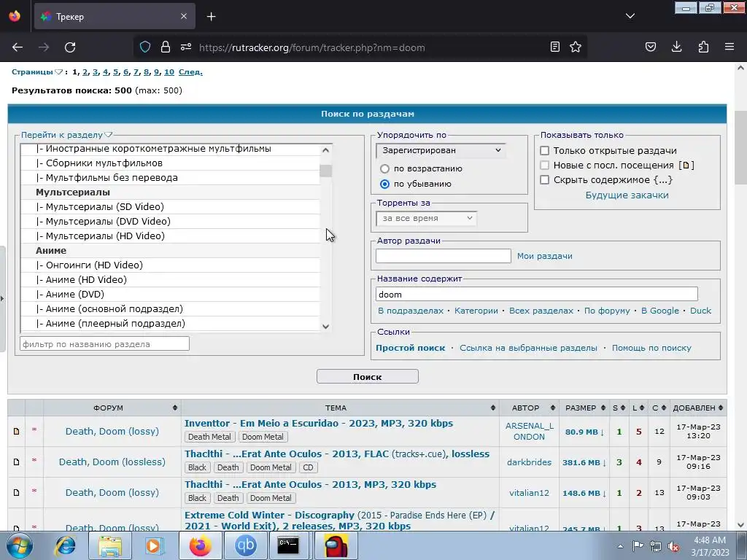747x560 pixels.
Task: Click page vertical scrollbar thumb
Action: click(740, 147)
